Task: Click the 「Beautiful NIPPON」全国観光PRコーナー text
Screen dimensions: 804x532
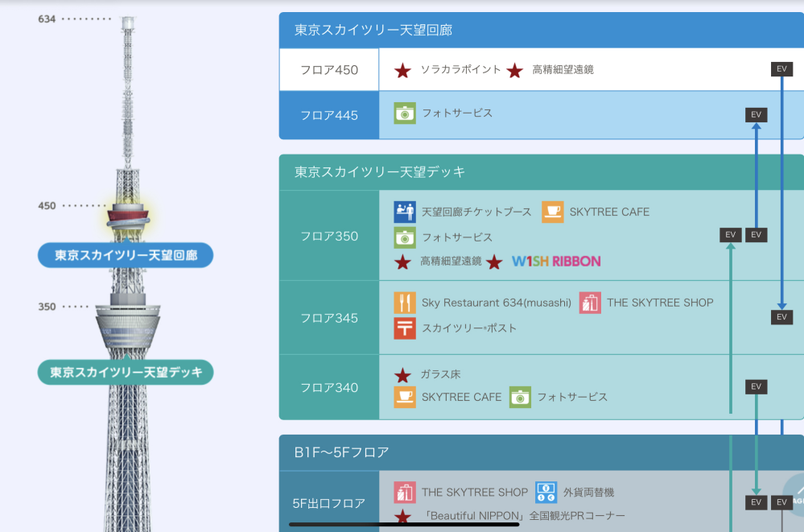Action: click(523, 516)
